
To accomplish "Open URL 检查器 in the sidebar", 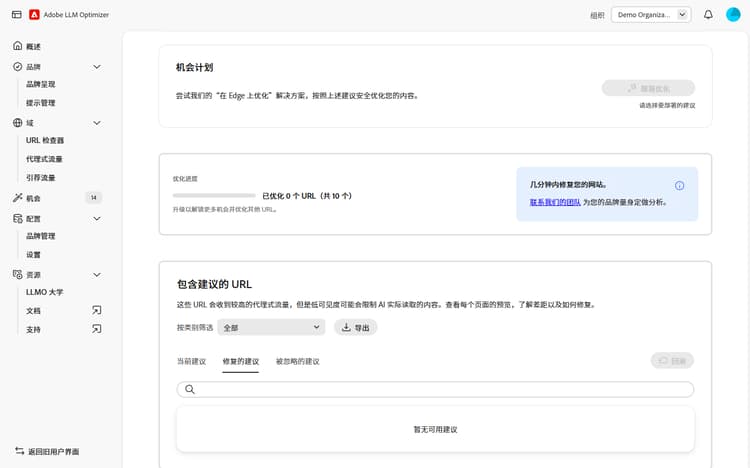I will (45, 140).
